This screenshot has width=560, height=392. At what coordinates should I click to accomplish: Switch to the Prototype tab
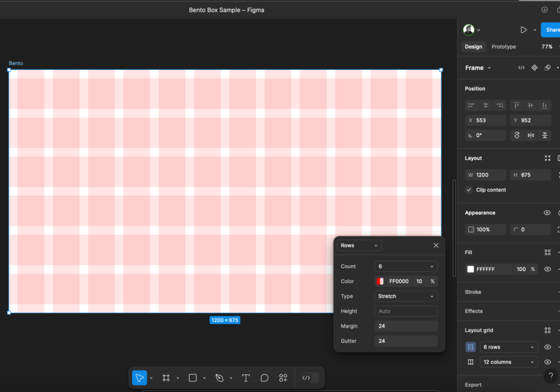[504, 46]
